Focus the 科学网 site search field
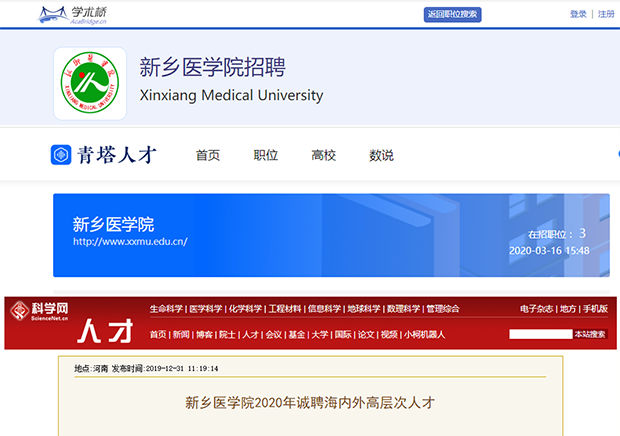Viewport: 620px width, 436px height. pos(541,334)
